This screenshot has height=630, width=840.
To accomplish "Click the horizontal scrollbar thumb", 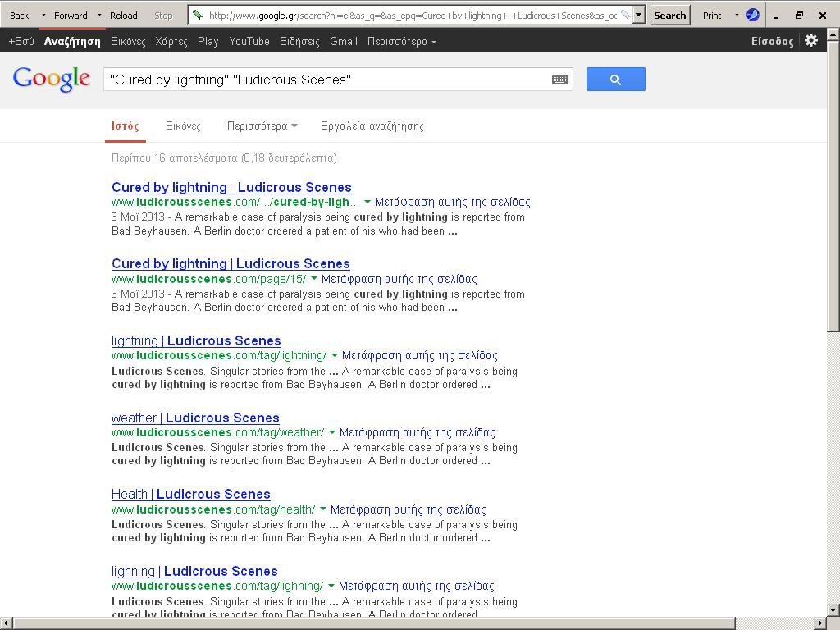I will coord(374,623).
